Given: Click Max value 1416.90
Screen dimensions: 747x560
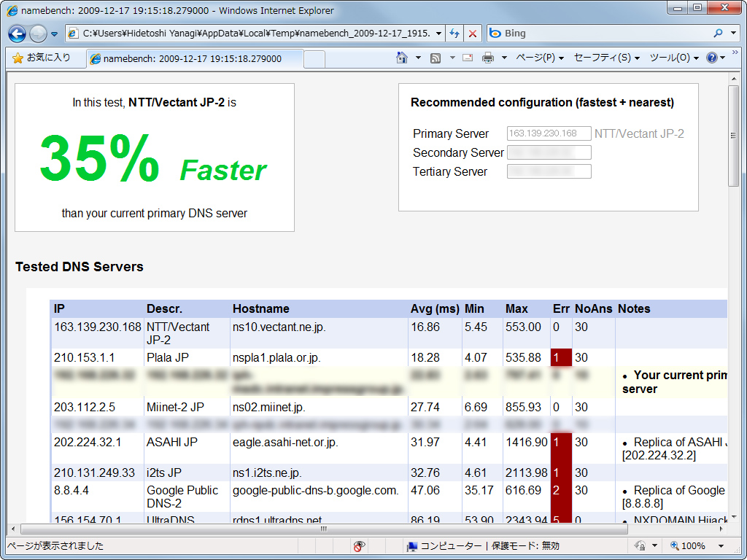Looking at the screenshot, I should pyautogui.click(x=527, y=443).
